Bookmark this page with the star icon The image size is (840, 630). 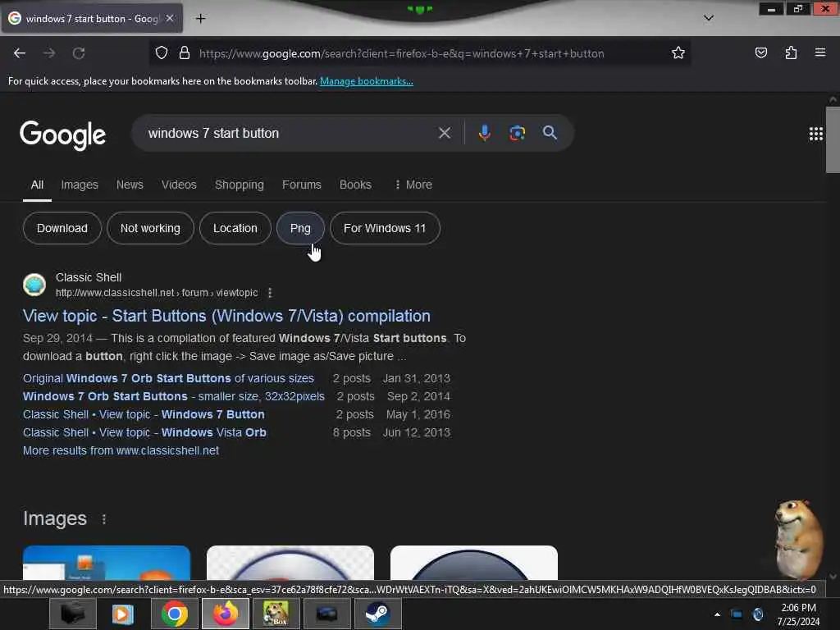point(678,53)
